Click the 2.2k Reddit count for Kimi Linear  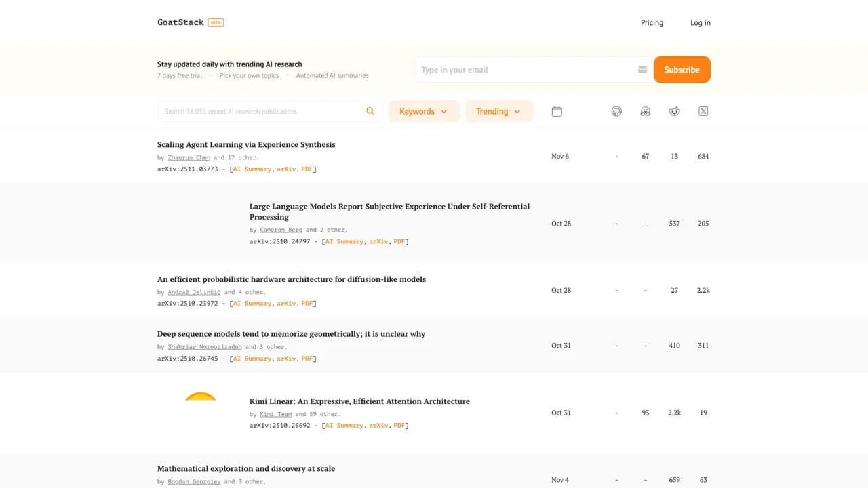coord(674,413)
